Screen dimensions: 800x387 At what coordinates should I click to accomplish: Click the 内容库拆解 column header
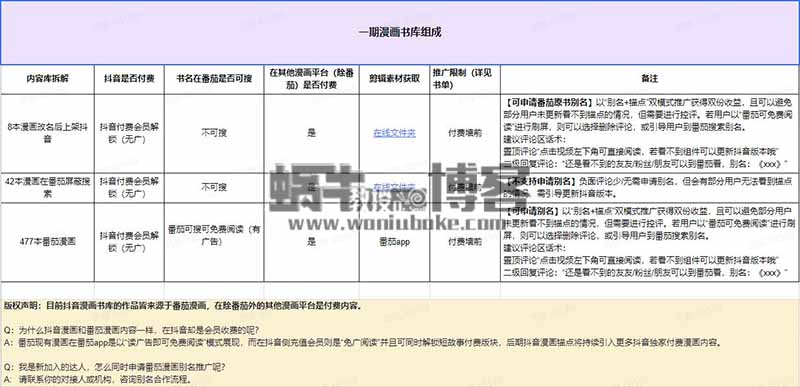(47, 80)
